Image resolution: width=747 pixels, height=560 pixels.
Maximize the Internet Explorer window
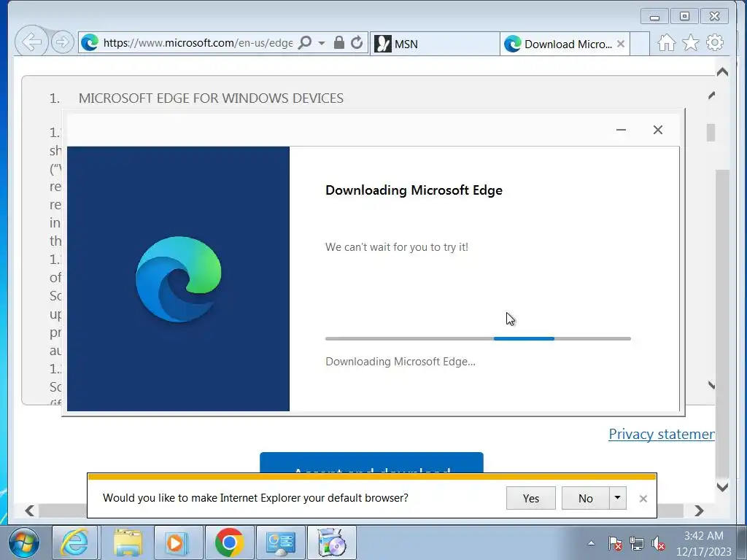[684, 16]
